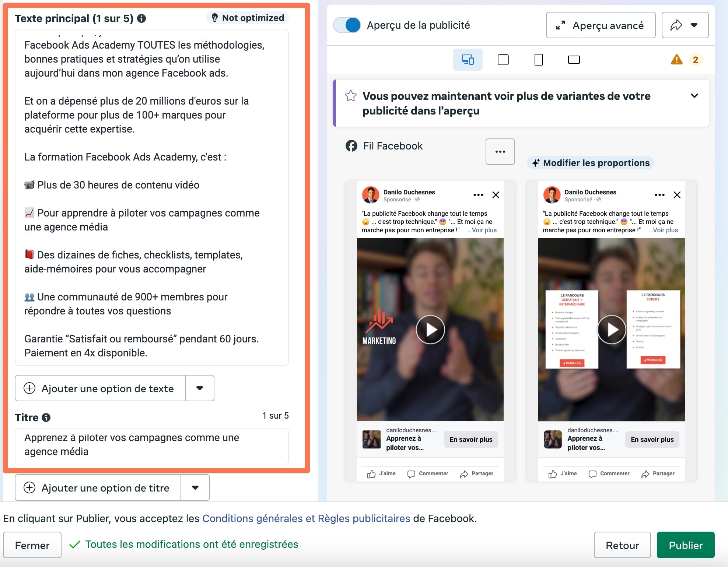Open dropdown arrow next to Ajouter une option de texte
This screenshot has width=728, height=567.
[200, 388]
